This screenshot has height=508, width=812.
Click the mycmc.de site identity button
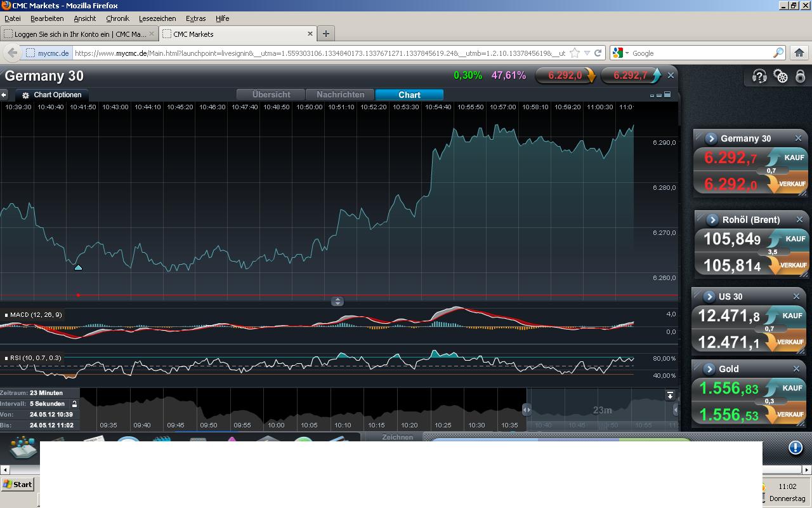click(x=48, y=53)
